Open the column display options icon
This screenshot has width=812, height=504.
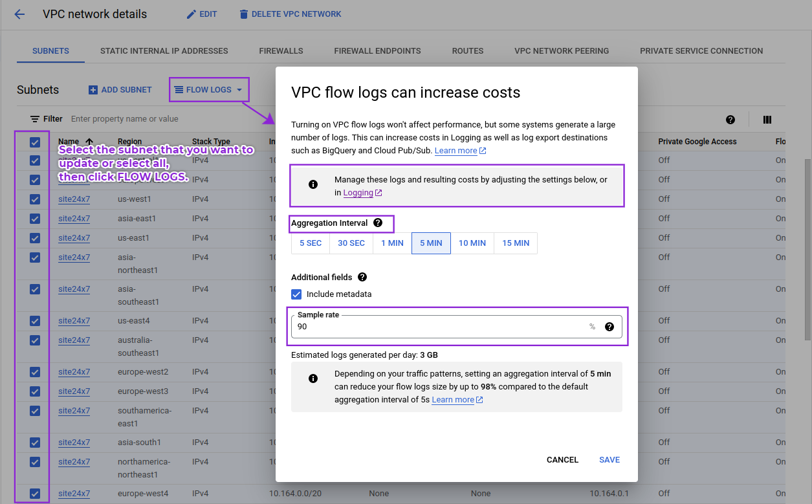[x=767, y=119]
